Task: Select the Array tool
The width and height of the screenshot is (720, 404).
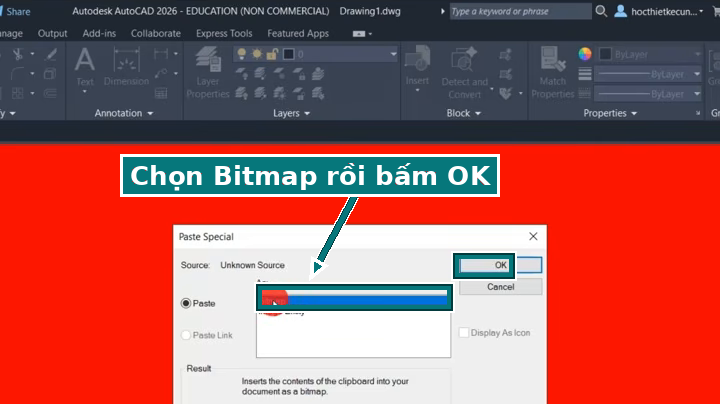Action: (x=18, y=93)
